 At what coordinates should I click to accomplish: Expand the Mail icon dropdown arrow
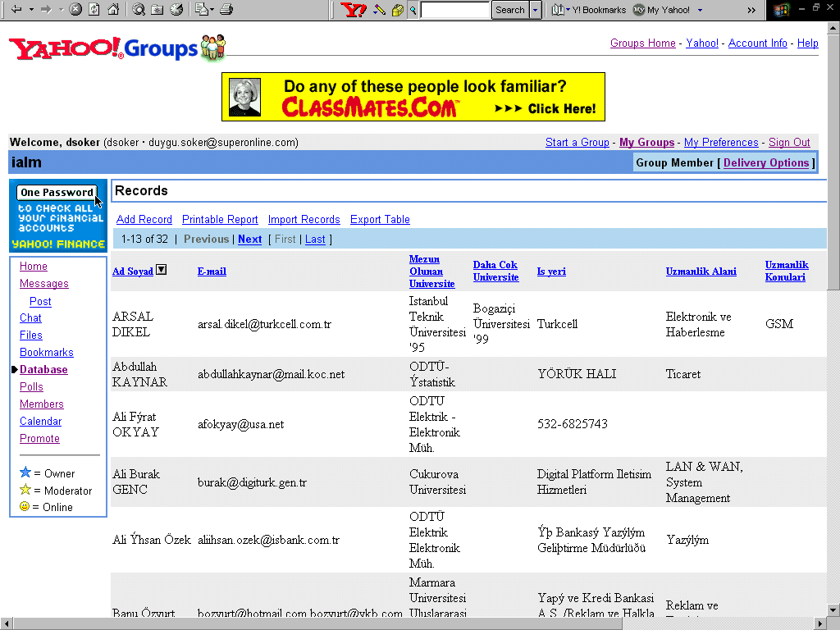point(212,10)
